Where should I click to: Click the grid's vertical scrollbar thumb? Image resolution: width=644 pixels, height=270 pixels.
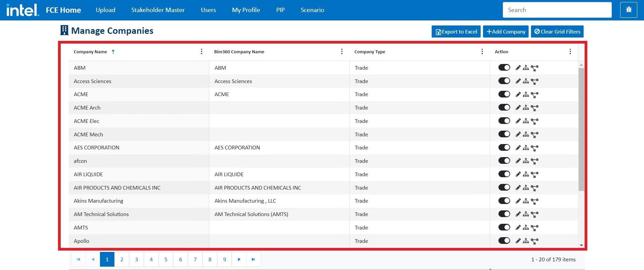[581, 129]
